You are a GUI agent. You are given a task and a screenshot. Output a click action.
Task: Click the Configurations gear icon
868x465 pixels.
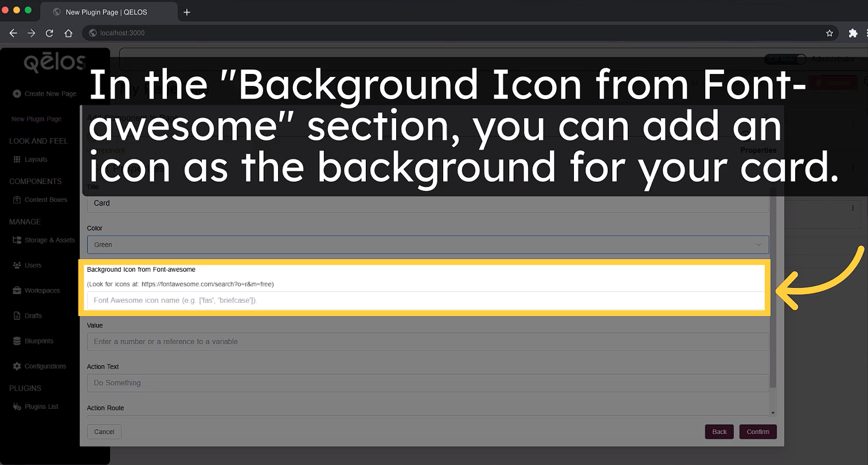(x=16, y=366)
